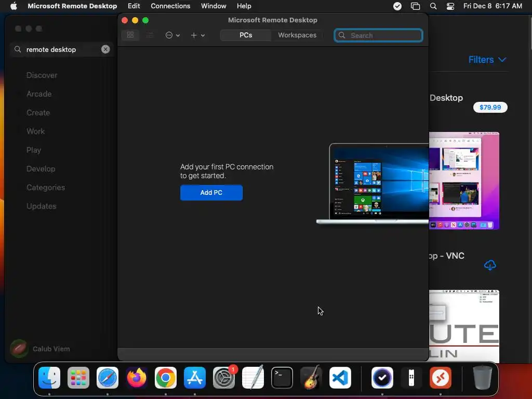Focus the Remote Desktop Search field
532x399 pixels.
(x=378, y=35)
